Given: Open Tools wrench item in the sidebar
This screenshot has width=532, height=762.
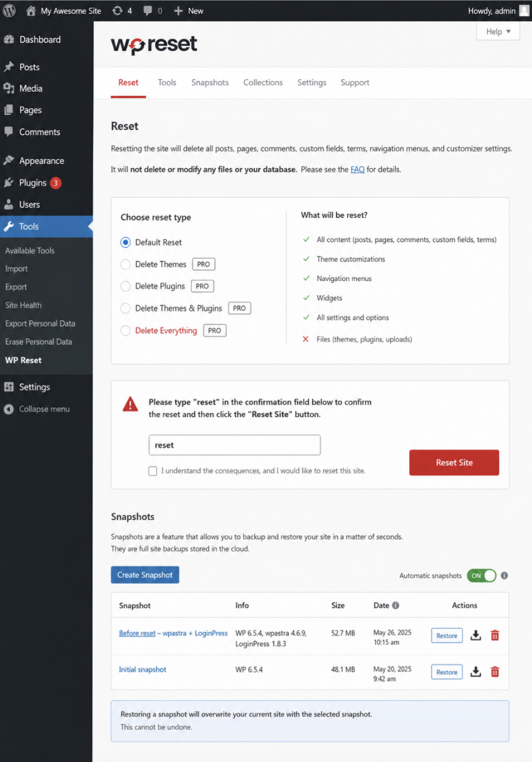Looking at the screenshot, I should pyautogui.click(x=46, y=226).
